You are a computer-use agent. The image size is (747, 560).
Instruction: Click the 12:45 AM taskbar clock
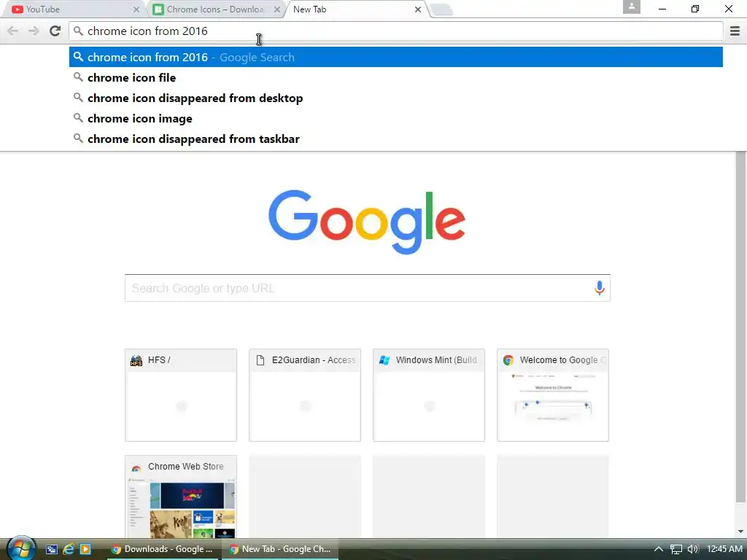724,549
